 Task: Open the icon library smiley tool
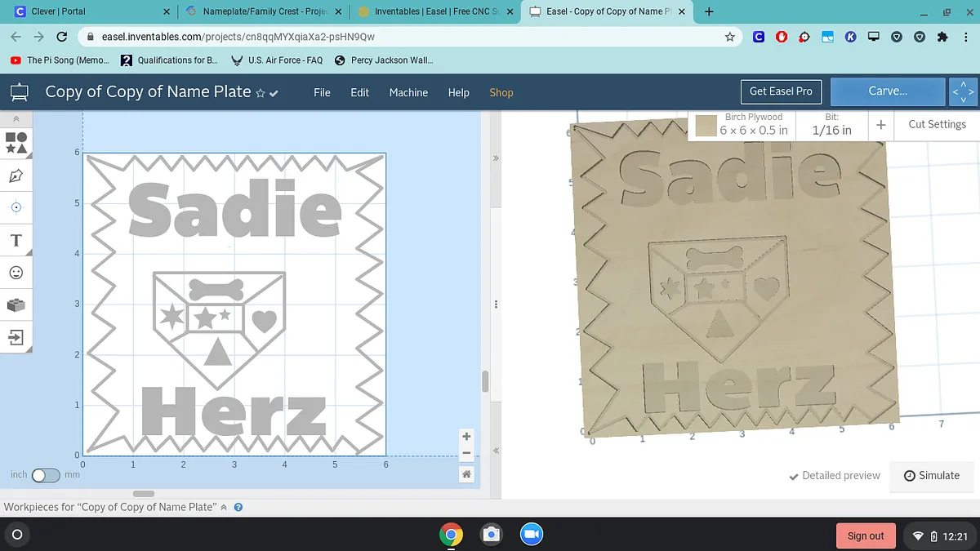pos(16,272)
